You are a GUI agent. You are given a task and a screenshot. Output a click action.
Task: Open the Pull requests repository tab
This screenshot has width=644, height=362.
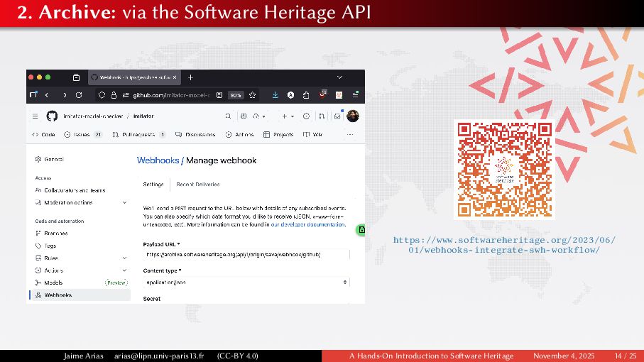138,134
